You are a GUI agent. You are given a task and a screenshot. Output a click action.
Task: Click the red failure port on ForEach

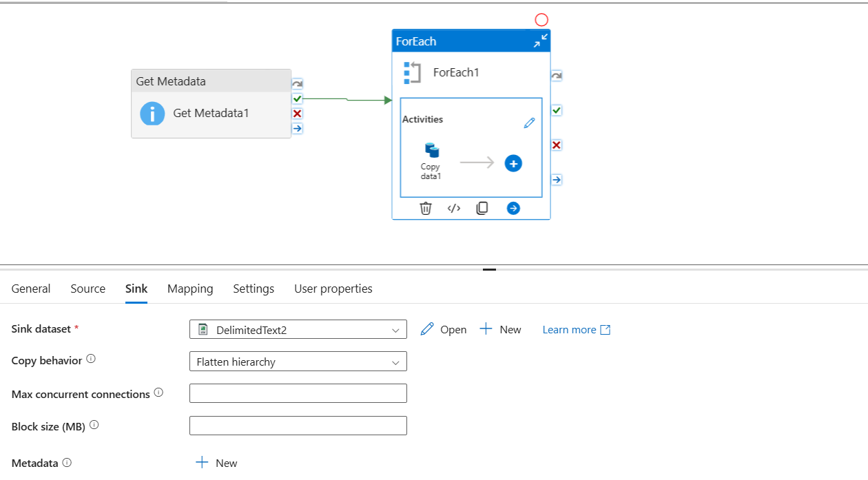556,145
